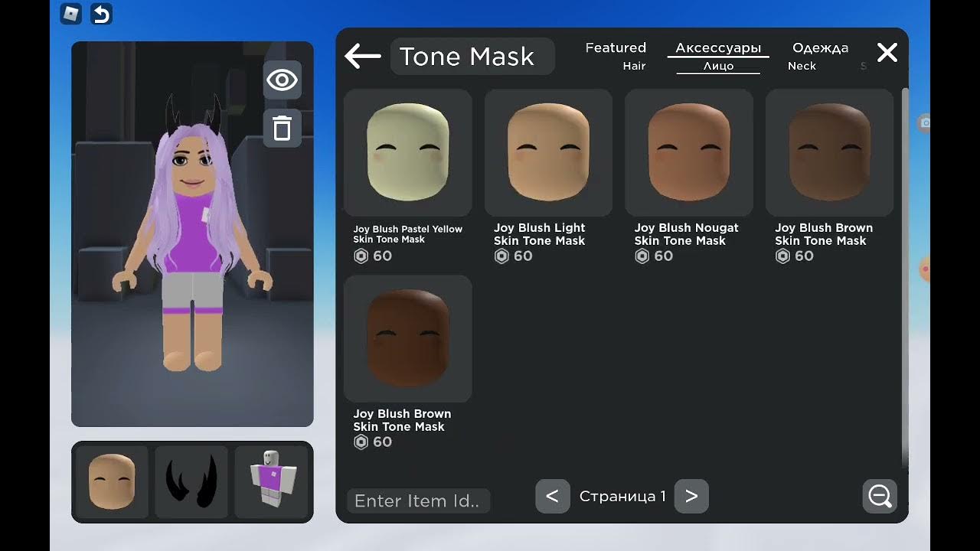The image size is (980, 551).
Task: Select Joy Blush Light mask thumbnail
Action: coord(548,152)
